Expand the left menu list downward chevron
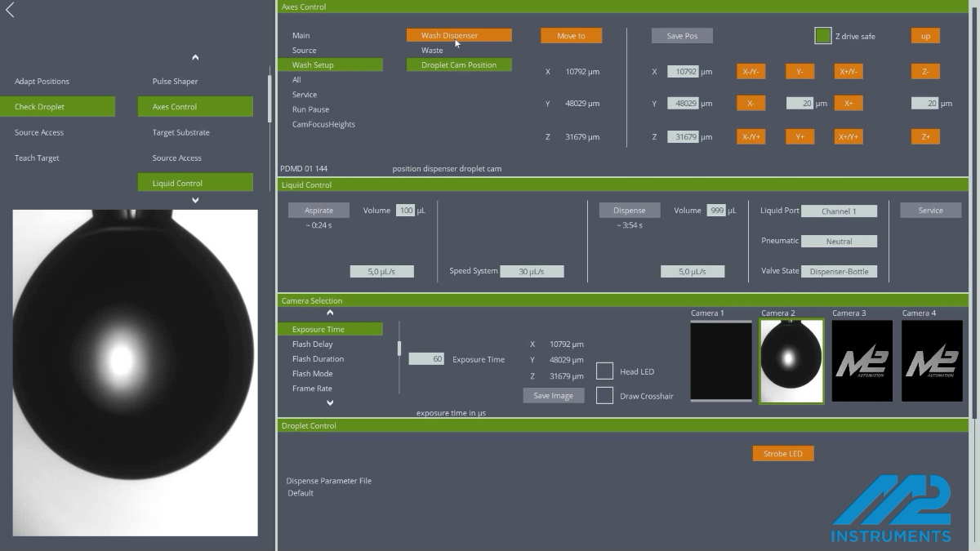Image resolution: width=980 pixels, height=551 pixels. point(195,200)
